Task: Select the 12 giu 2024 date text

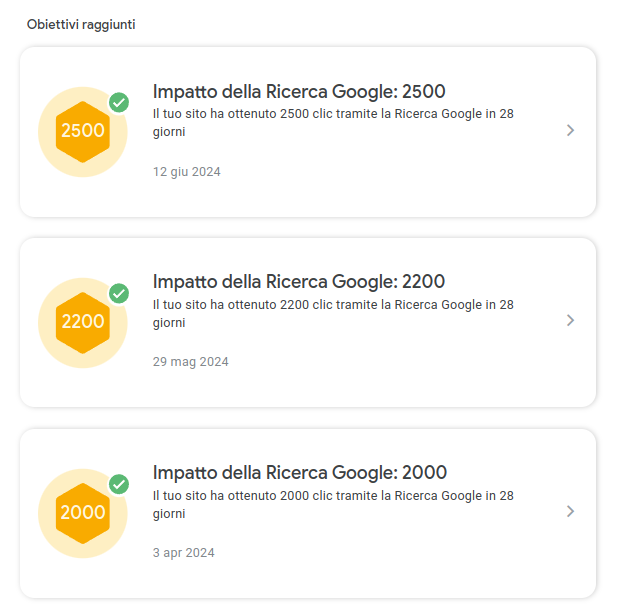Action: [x=187, y=172]
